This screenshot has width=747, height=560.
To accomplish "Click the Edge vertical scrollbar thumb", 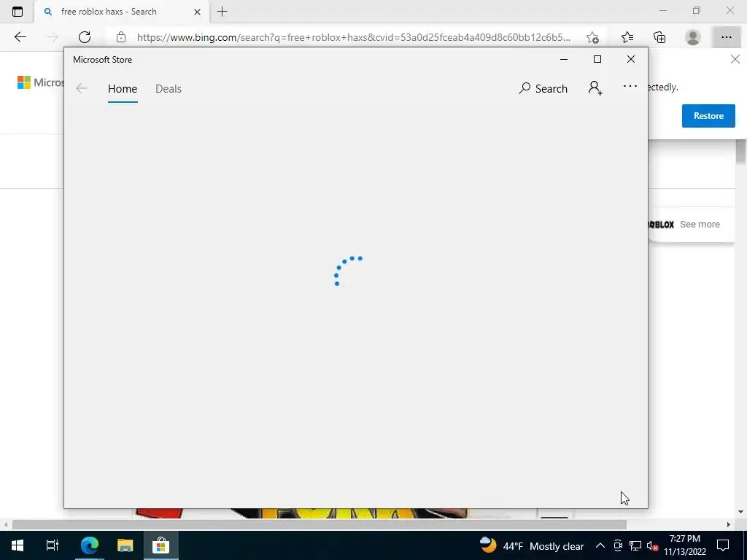I will click(x=741, y=152).
